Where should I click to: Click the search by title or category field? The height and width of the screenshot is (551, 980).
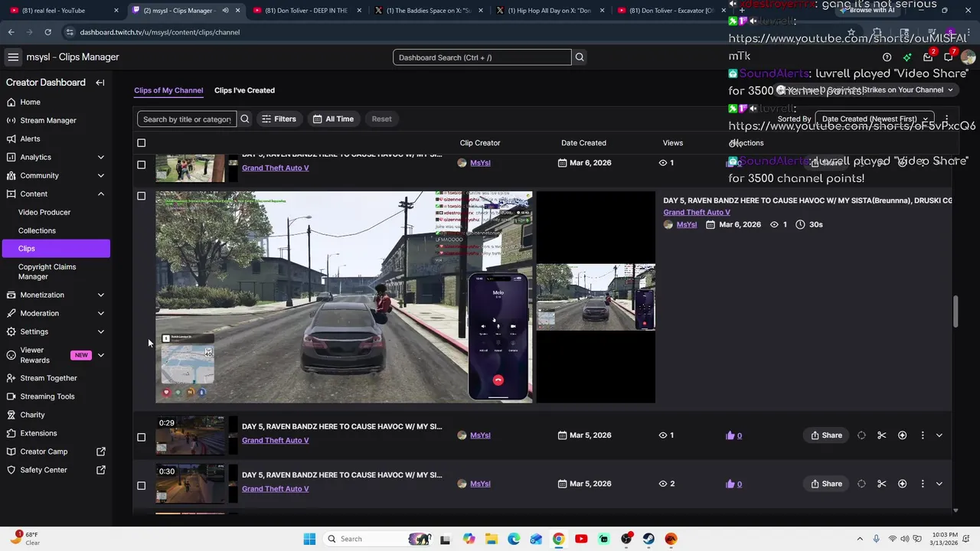187,119
